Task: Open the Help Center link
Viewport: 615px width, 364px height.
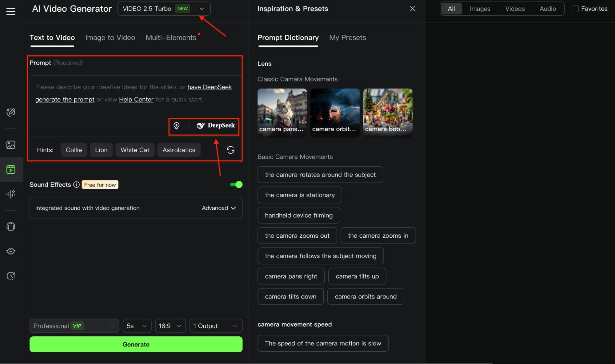Action: pos(136,100)
